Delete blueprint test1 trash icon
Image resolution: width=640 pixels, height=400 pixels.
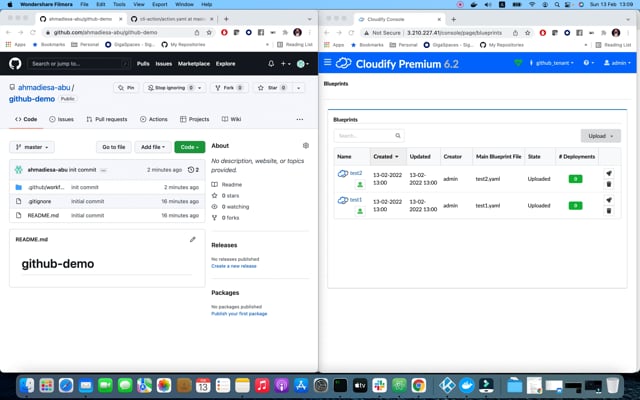coord(609,211)
